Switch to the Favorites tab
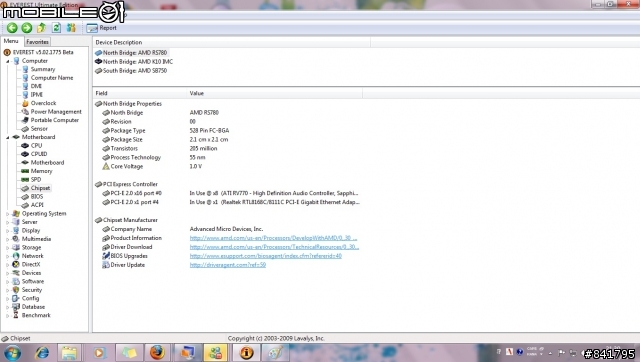The width and height of the screenshot is (640, 362). point(37,42)
